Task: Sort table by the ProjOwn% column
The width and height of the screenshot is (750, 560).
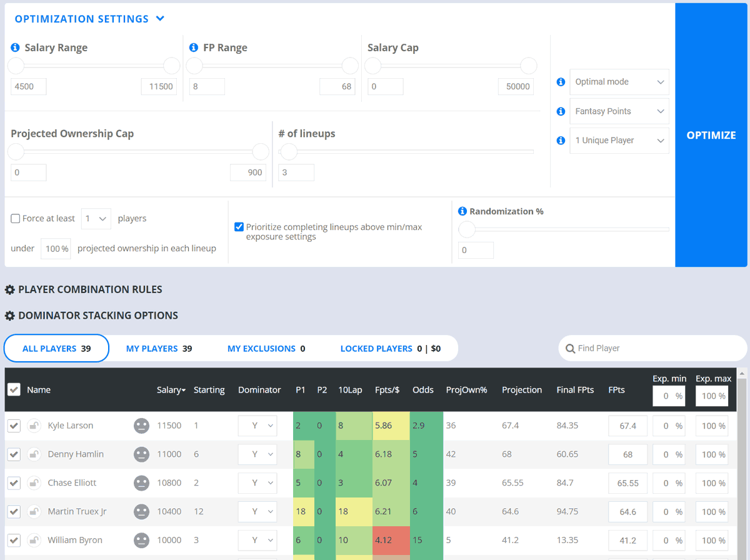Action: [x=468, y=390]
